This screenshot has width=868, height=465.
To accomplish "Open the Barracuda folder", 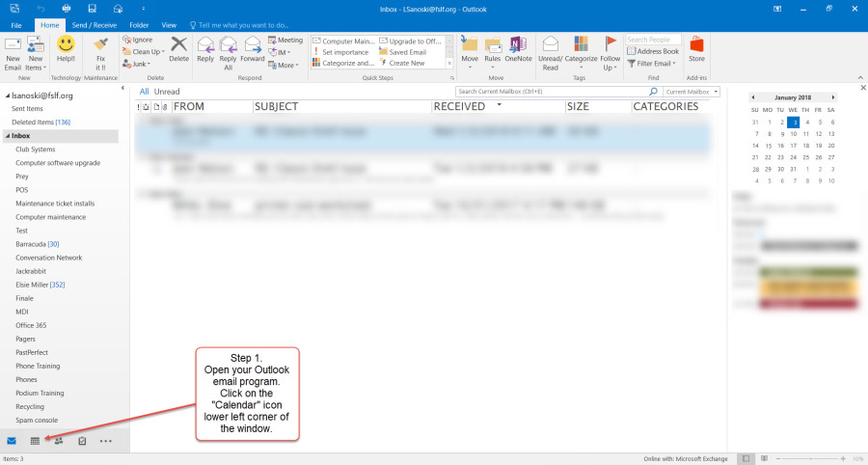I will coord(37,244).
